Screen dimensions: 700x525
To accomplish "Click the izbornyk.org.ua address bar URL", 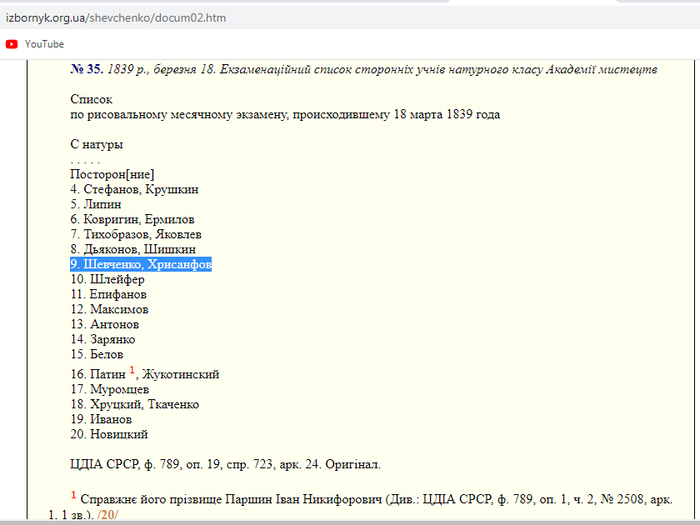I will click(115, 19).
